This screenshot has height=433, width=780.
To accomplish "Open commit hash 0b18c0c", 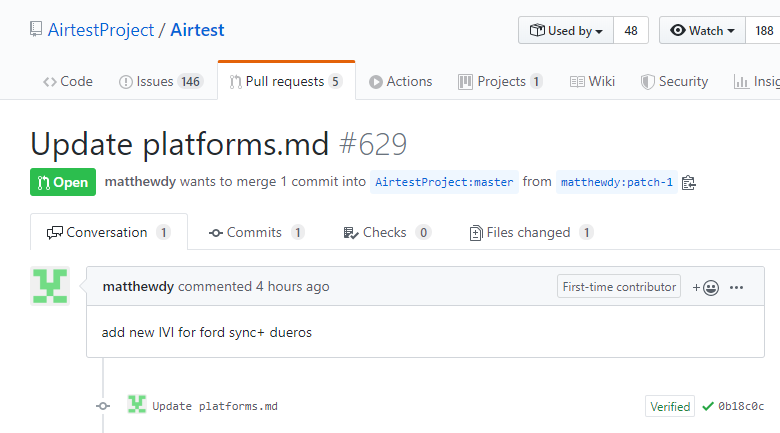I will tap(741, 406).
